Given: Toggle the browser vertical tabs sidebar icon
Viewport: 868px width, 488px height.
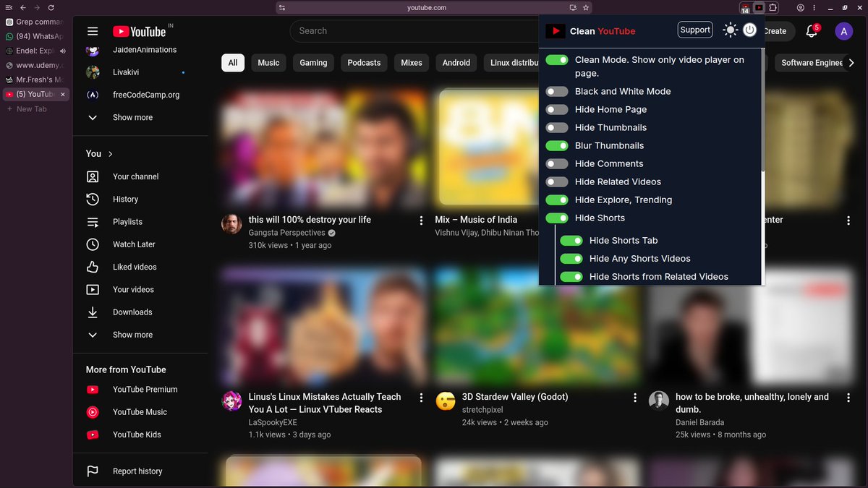Looking at the screenshot, I should [x=9, y=7].
